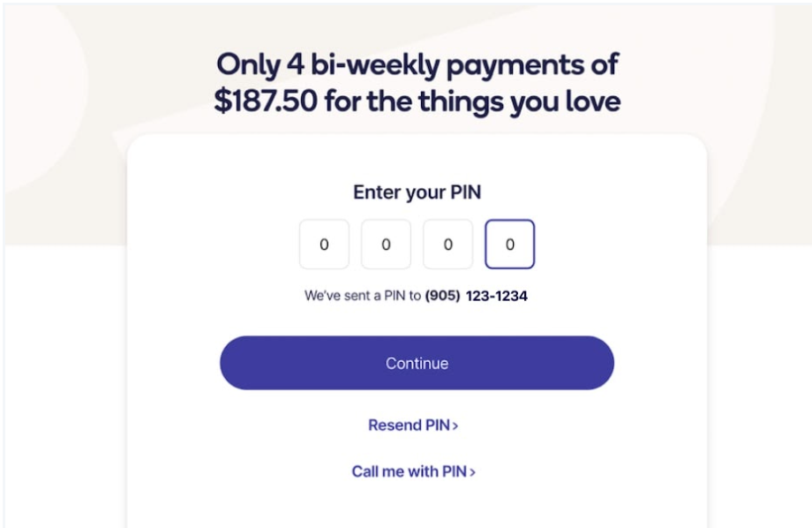
Task: Click the (905) area code text
Action: pos(443,296)
